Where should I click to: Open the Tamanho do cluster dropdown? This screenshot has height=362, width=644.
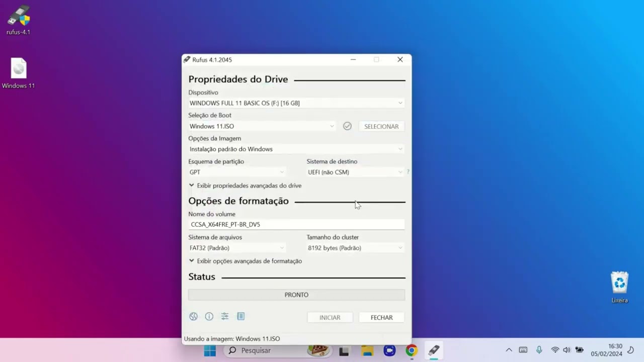(356, 248)
